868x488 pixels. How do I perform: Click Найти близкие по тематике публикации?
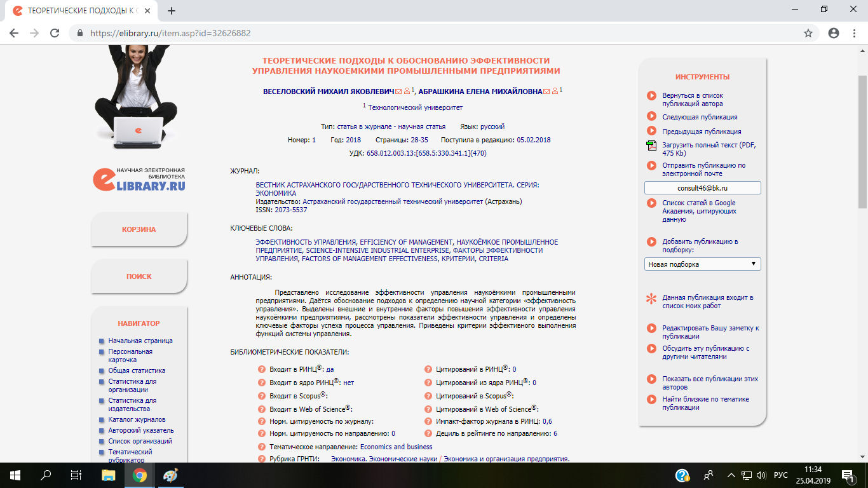(705, 403)
